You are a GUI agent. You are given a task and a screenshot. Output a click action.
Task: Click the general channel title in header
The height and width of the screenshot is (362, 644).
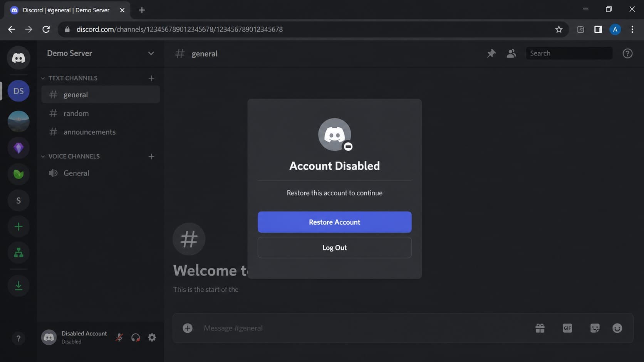[205, 53]
